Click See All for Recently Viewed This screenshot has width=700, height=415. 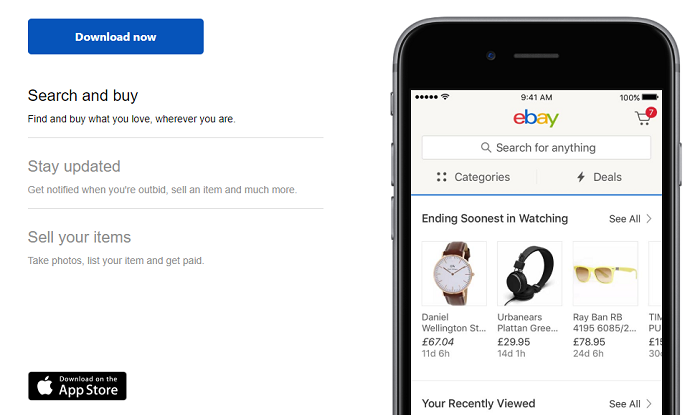point(630,404)
